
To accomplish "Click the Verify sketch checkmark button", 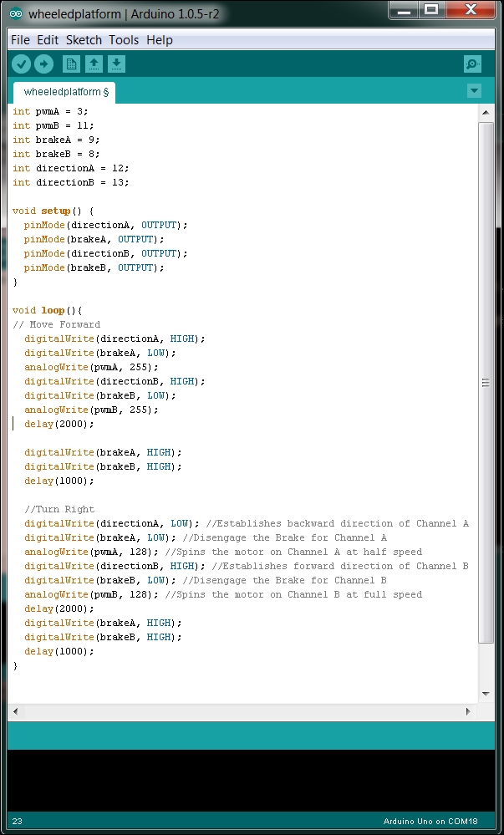I will pos(22,64).
